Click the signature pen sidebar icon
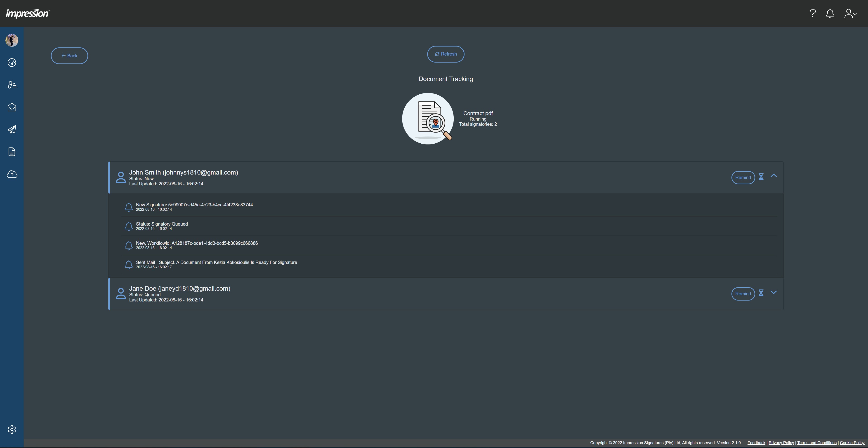This screenshot has height=448, width=868. (12, 85)
